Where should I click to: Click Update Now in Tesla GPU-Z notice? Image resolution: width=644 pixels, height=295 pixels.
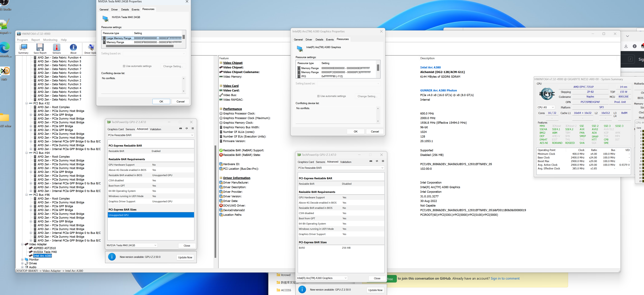pyautogui.click(x=185, y=257)
